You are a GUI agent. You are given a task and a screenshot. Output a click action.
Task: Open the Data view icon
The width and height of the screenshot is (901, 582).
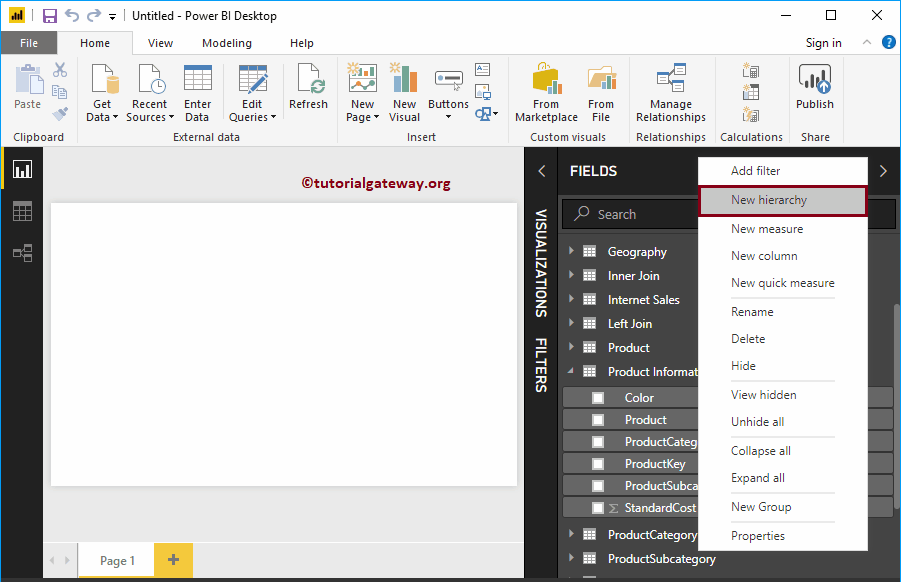[x=22, y=211]
